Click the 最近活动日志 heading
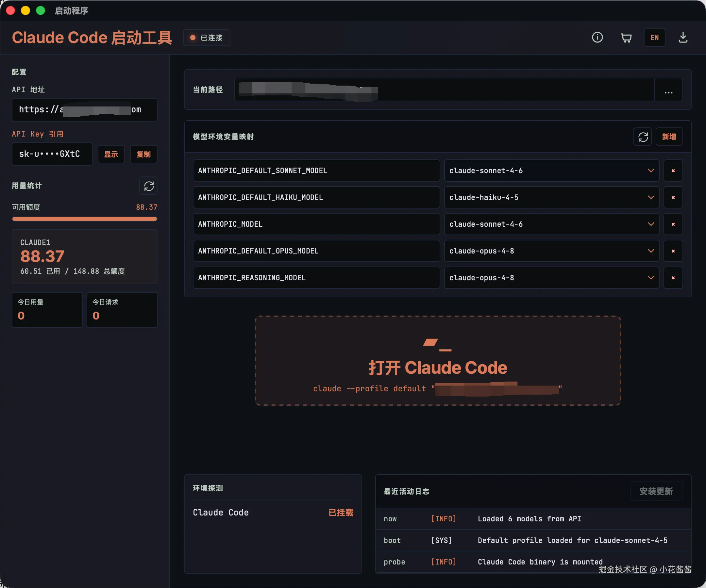Screen dimensions: 706x588 (407, 492)
